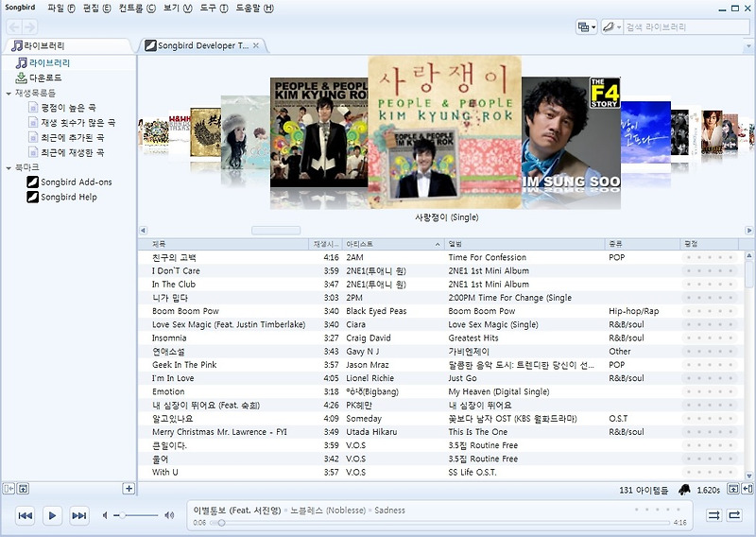Open the 재생 횟수가 많은 곡 playlist
Viewport: 756px width, 537px height.
point(72,123)
